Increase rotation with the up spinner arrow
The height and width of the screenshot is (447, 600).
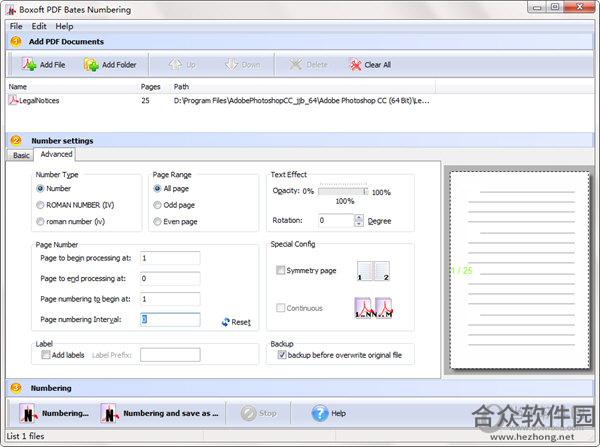(x=359, y=217)
